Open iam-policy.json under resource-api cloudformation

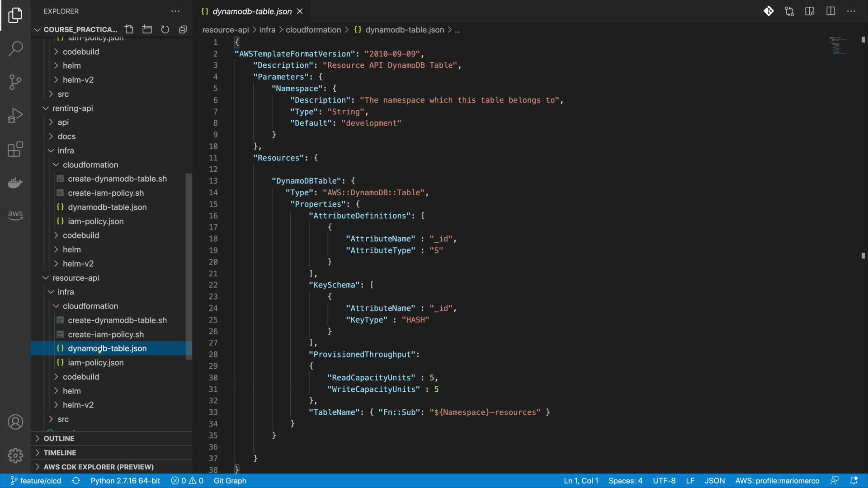point(95,362)
